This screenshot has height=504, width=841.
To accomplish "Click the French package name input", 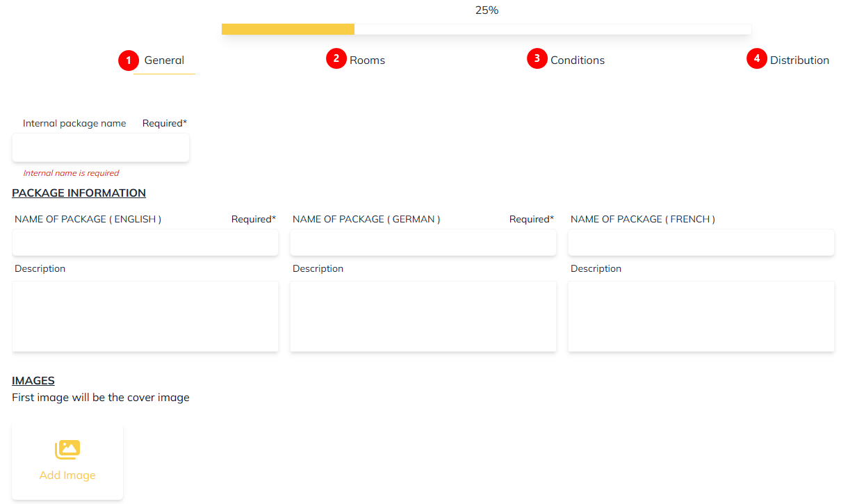I will coord(701,243).
